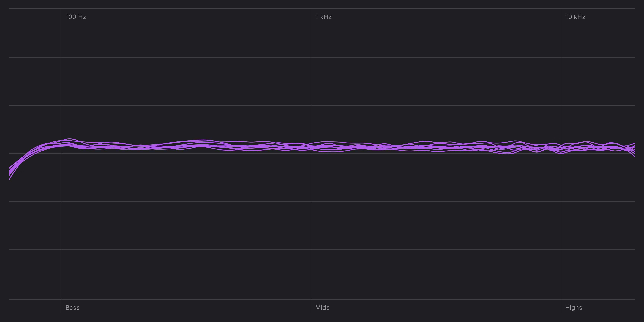The height and width of the screenshot is (322, 644).
Task: Click the 1 kHz vertical line beside Mids
Action: [x=311, y=307]
